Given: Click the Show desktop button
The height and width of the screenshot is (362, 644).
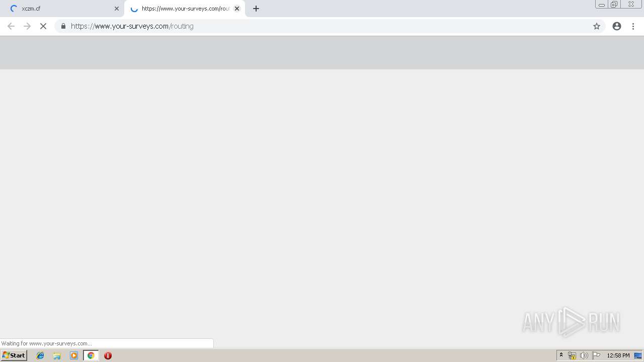Looking at the screenshot, I should [x=638, y=355].
